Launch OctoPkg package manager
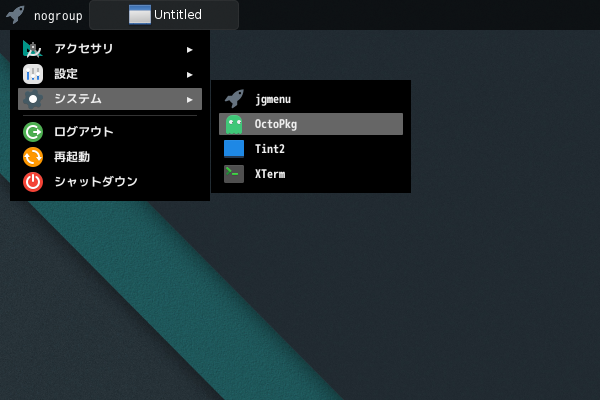The width and height of the screenshot is (600, 400). click(311, 124)
